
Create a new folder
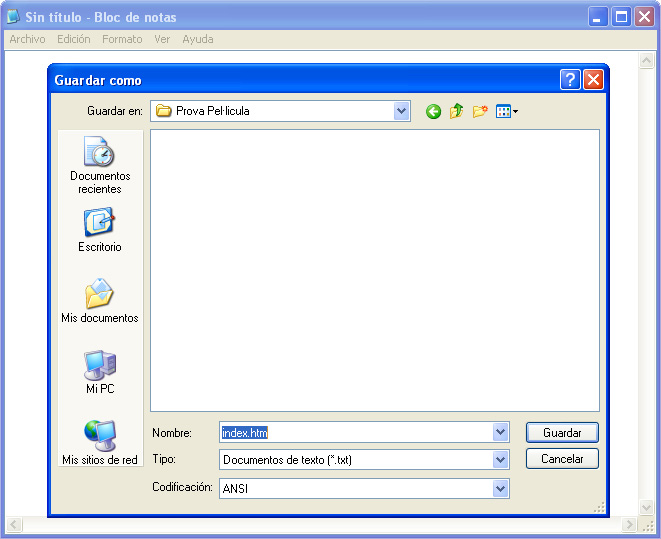[x=480, y=112]
